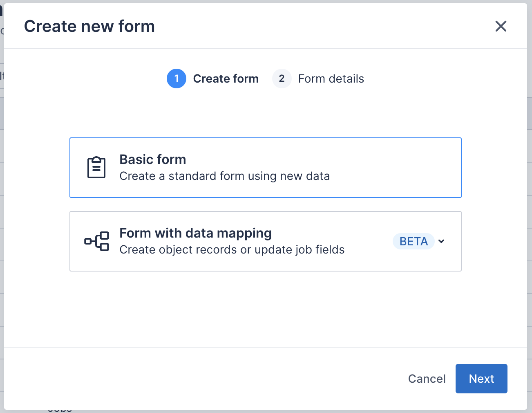Image resolution: width=532 pixels, height=413 pixels.
Task: Expand the BETA chevron dropdown
Action: [x=441, y=241]
